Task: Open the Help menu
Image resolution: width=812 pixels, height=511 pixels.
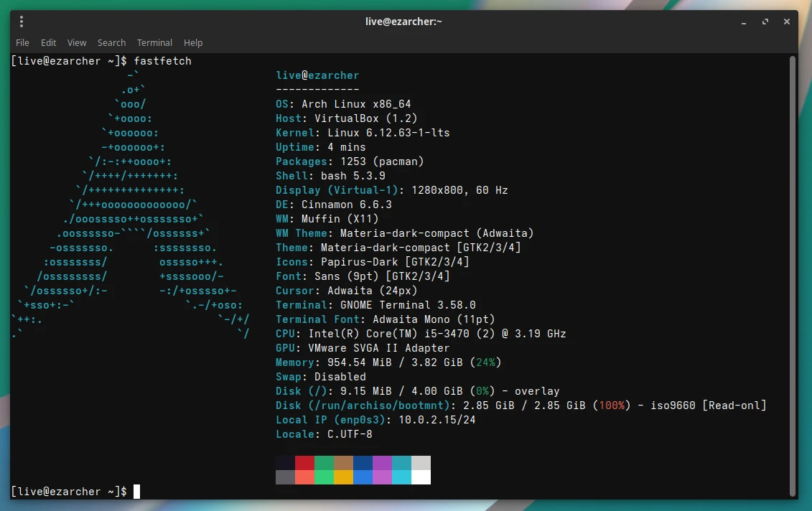Action: click(193, 42)
